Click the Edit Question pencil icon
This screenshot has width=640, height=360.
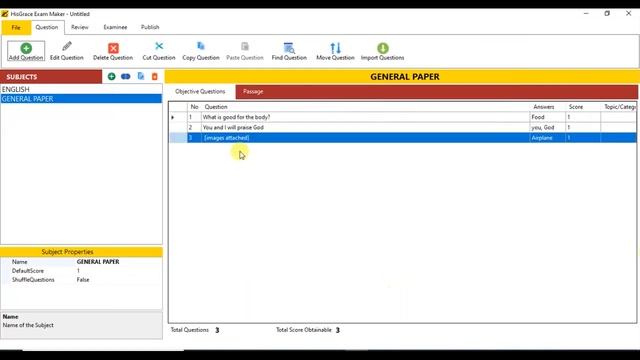tap(67, 46)
